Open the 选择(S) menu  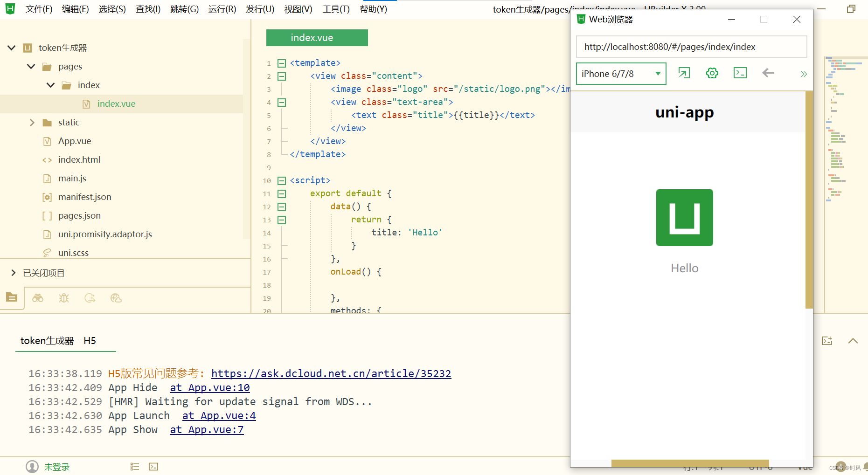(x=112, y=9)
